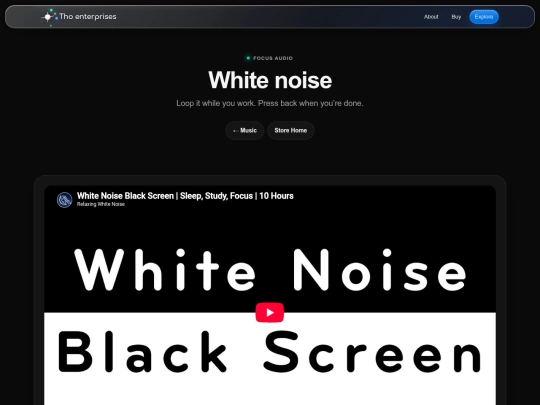
Task: Click the 'Relaxing White Noise' channel name
Action: [101, 204]
